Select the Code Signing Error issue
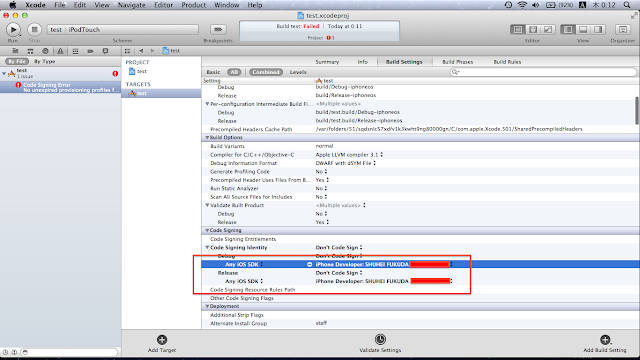 point(61,87)
